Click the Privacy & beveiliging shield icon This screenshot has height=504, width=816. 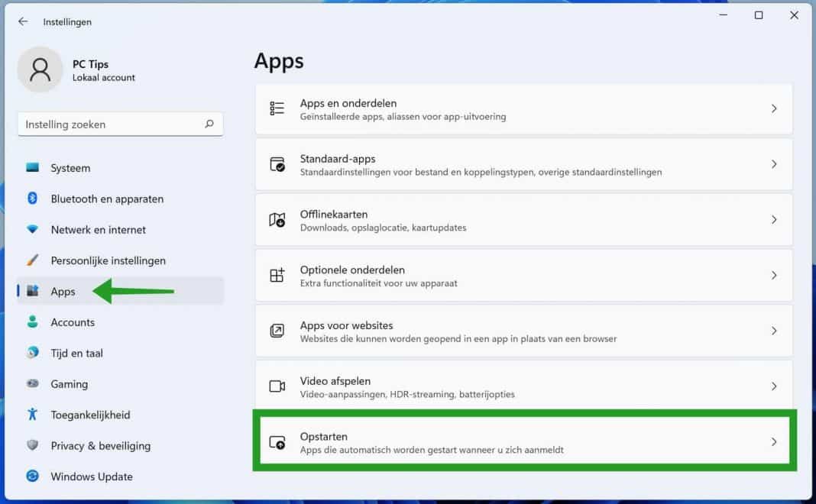coord(32,446)
